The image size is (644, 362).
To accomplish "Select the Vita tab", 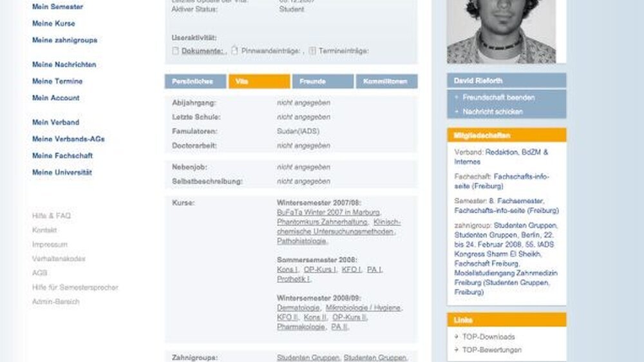I will pos(259,81).
